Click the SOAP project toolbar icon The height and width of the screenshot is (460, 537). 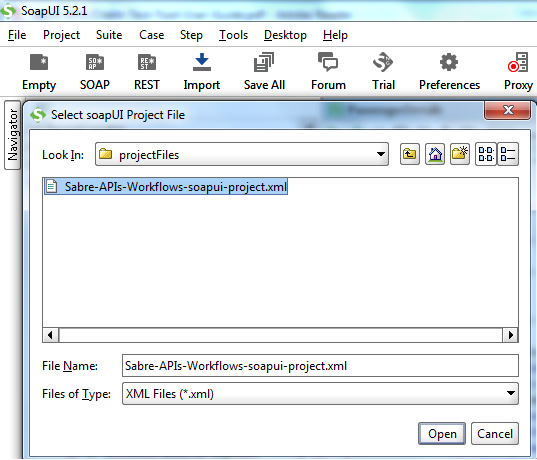click(95, 62)
